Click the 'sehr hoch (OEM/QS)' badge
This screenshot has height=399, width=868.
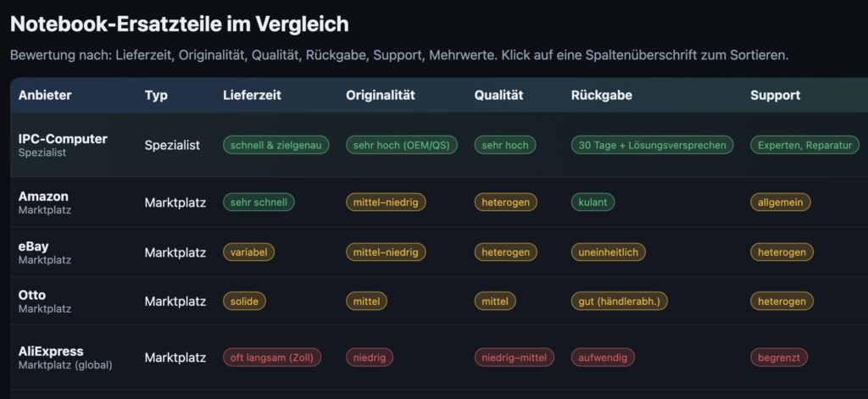click(402, 145)
